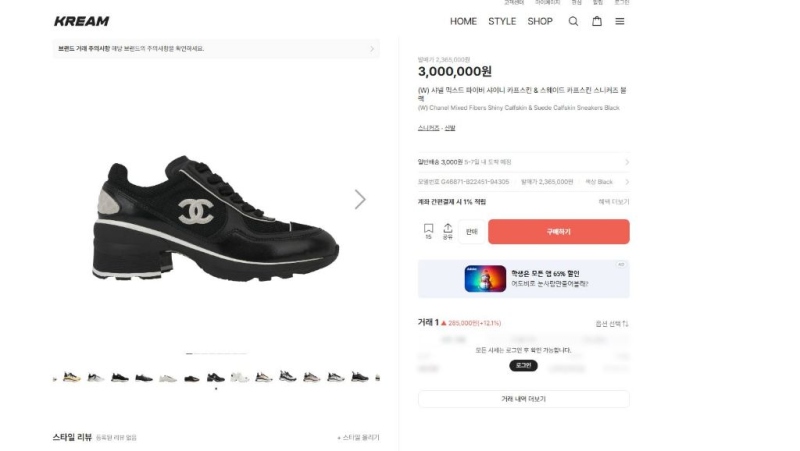The width and height of the screenshot is (800, 451).
Task: Open the search magnifier icon
Action: (573, 21)
